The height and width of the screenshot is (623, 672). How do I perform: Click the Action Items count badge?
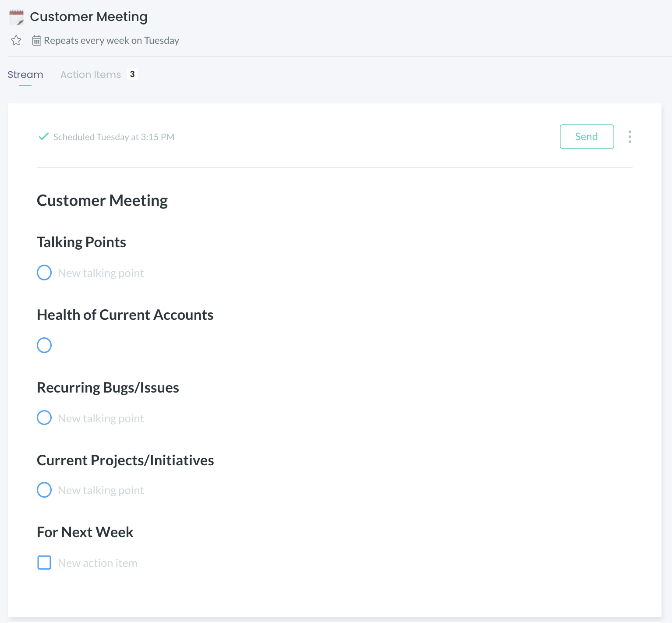132,74
